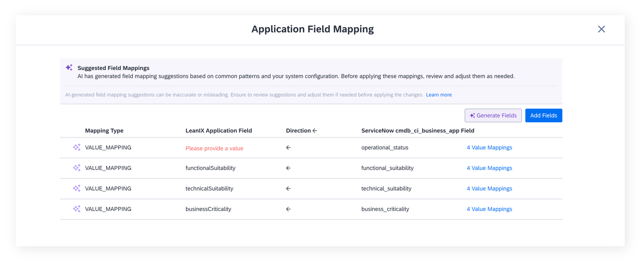Viewport: 644px width, 266px height.
Task: Click the direction arrow in functionalSuitability row
Action: click(288, 168)
